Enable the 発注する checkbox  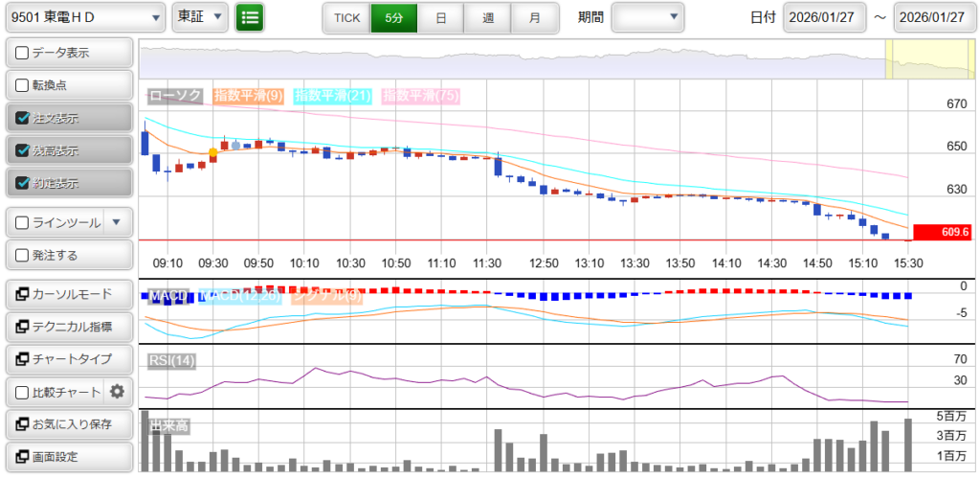(23, 256)
